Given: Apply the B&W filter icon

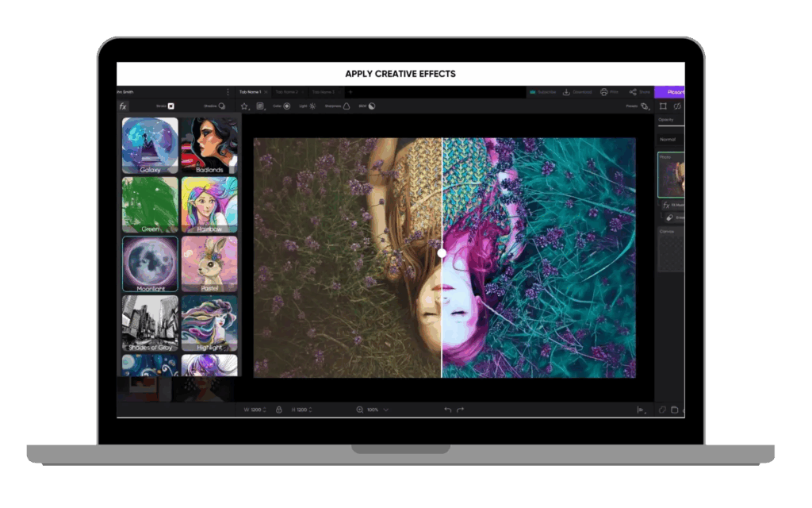Looking at the screenshot, I should pyautogui.click(x=372, y=106).
